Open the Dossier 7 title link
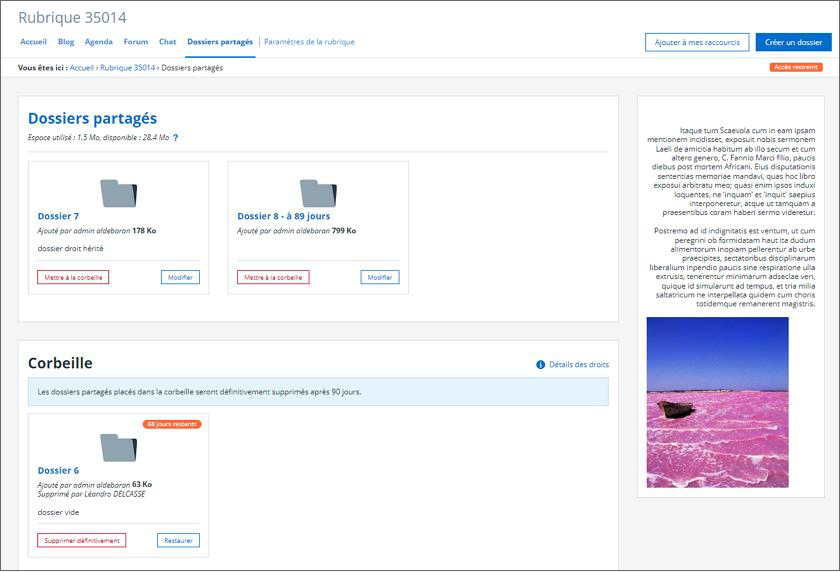840x572 pixels. pyautogui.click(x=58, y=216)
